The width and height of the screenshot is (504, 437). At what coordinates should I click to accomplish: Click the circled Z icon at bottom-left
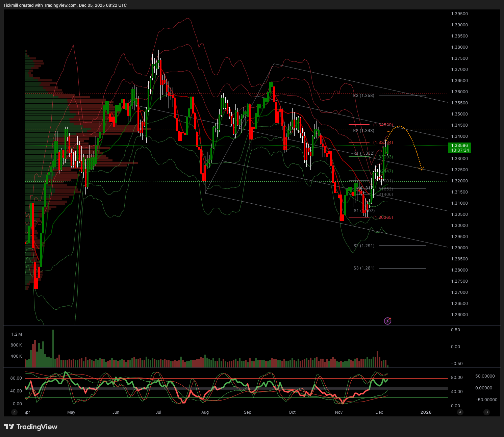[x=14, y=412]
